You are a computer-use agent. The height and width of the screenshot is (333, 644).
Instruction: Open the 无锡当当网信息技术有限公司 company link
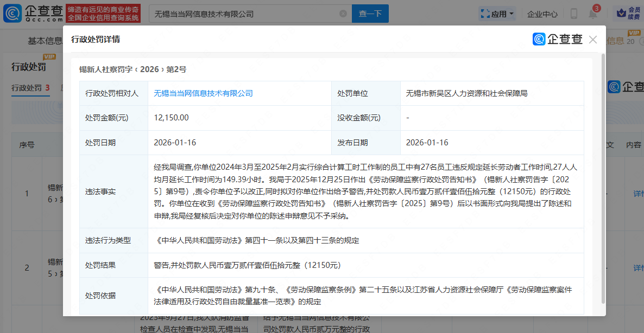point(203,93)
